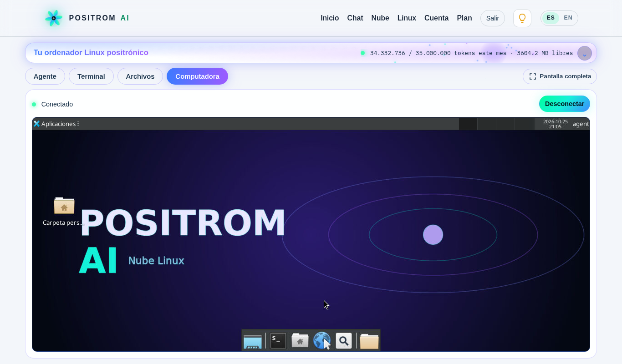
Task: Click the Conectado status text
Action: 57,104
